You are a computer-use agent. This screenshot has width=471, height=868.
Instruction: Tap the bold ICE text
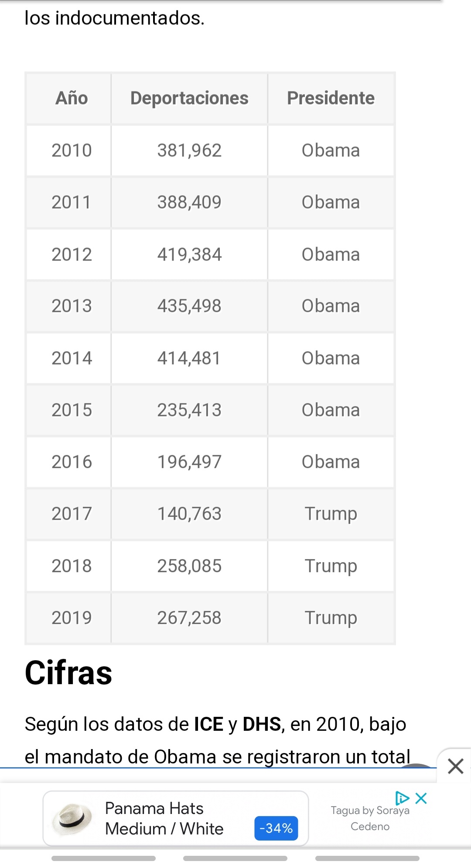(208, 724)
